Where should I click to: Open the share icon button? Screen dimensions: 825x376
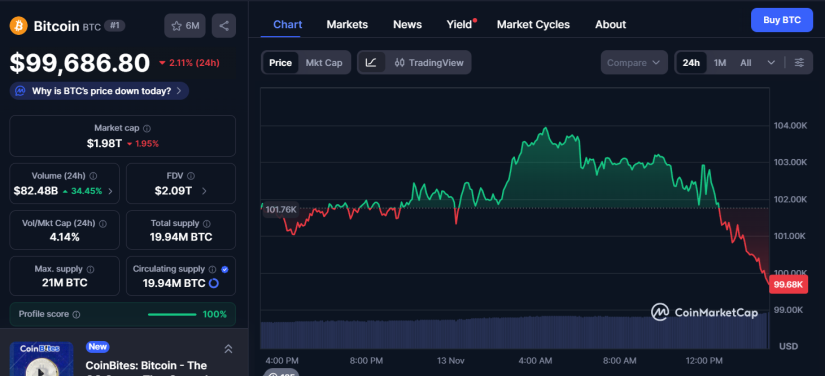coord(224,26)
